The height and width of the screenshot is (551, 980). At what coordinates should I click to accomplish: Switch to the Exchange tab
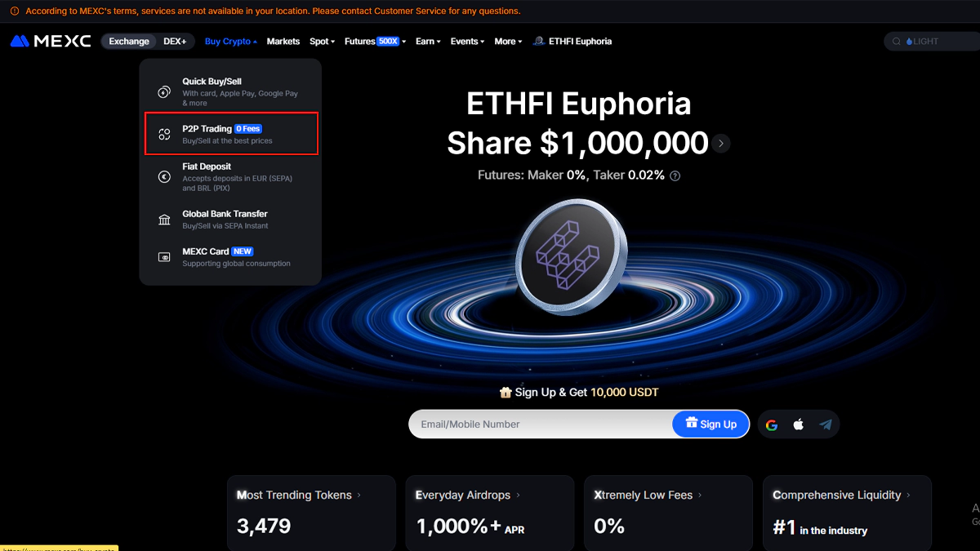pos(128,41)
